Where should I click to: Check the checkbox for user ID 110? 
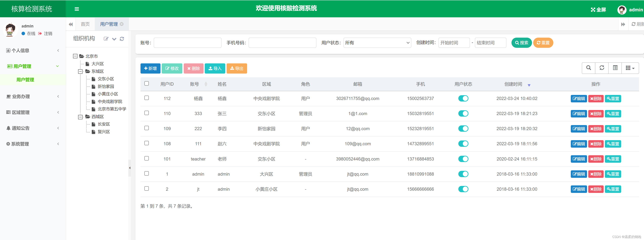[146, 113]
